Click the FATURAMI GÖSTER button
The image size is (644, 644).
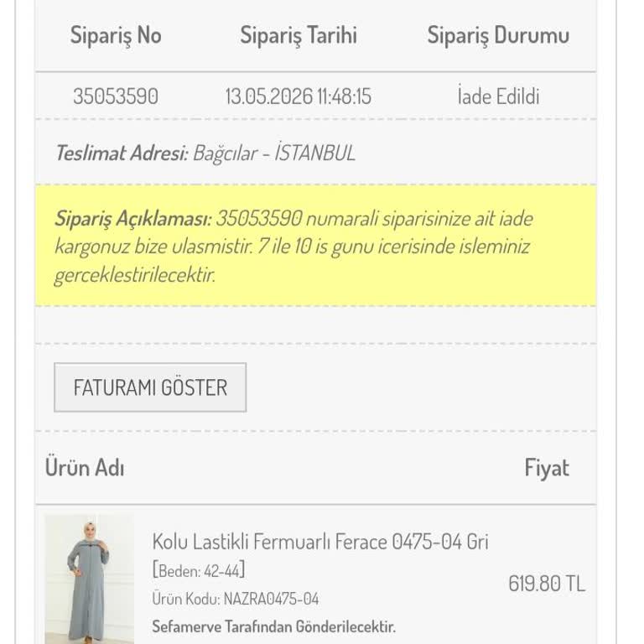coord(150,387)
